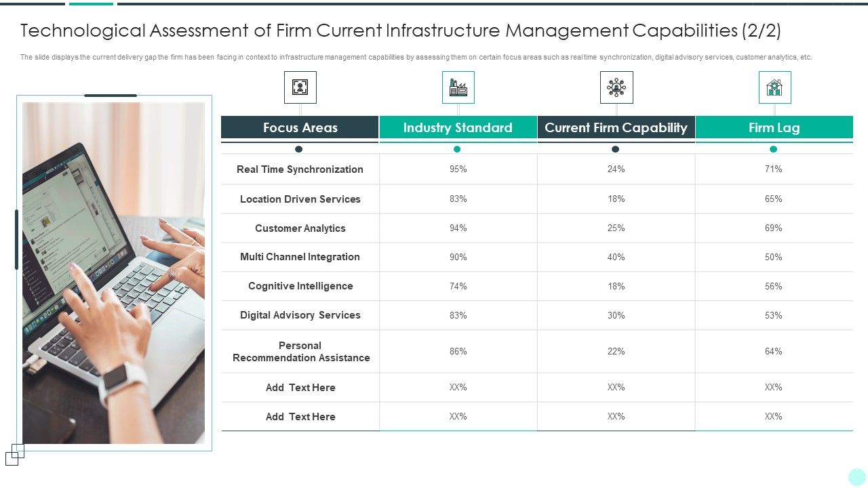Click the teal dot beneath the Firm Lag header

773,149
